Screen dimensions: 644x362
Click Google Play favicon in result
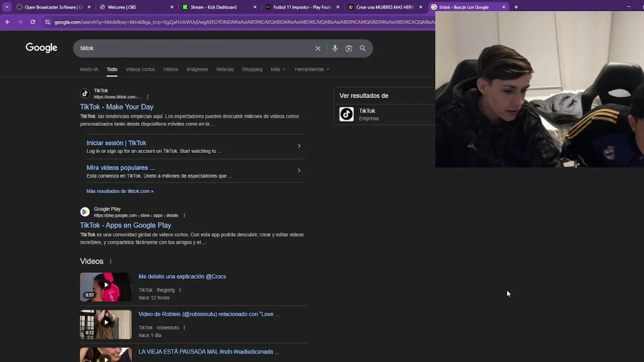click(x=85, y=212)
